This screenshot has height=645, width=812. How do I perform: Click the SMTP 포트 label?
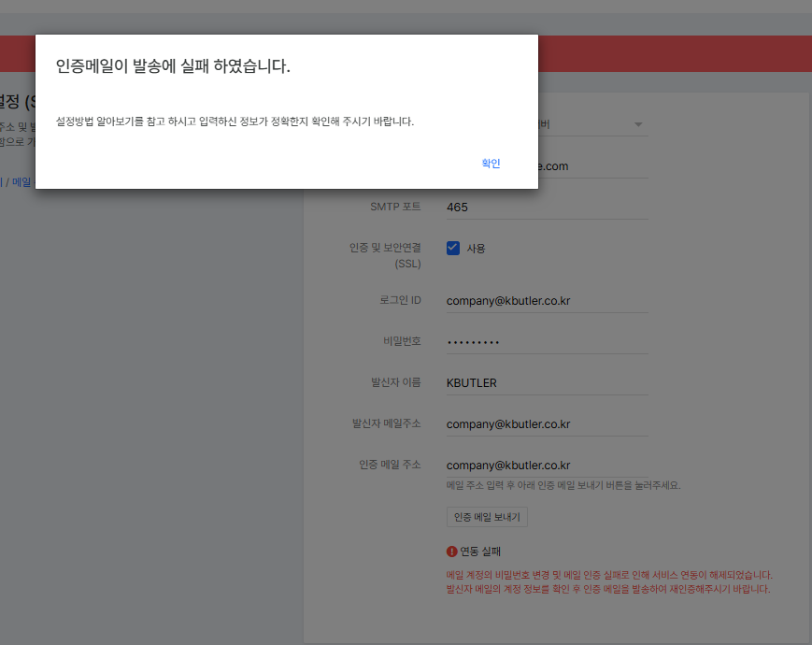395,207
